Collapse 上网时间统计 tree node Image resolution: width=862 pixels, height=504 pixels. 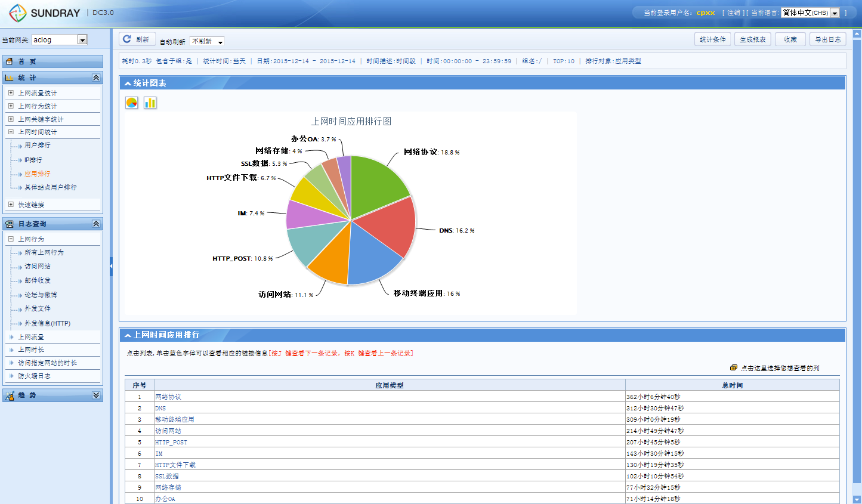point(11,132)
